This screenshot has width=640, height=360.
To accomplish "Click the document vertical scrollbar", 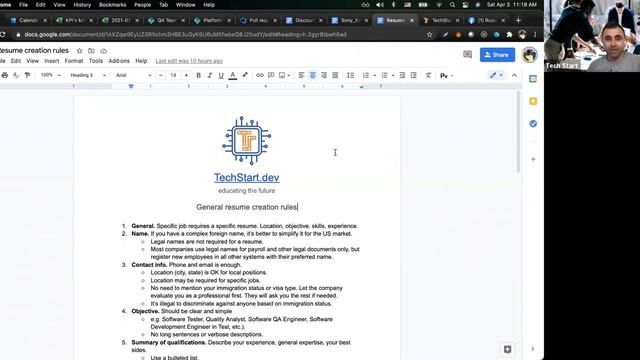I will [518, 132].
